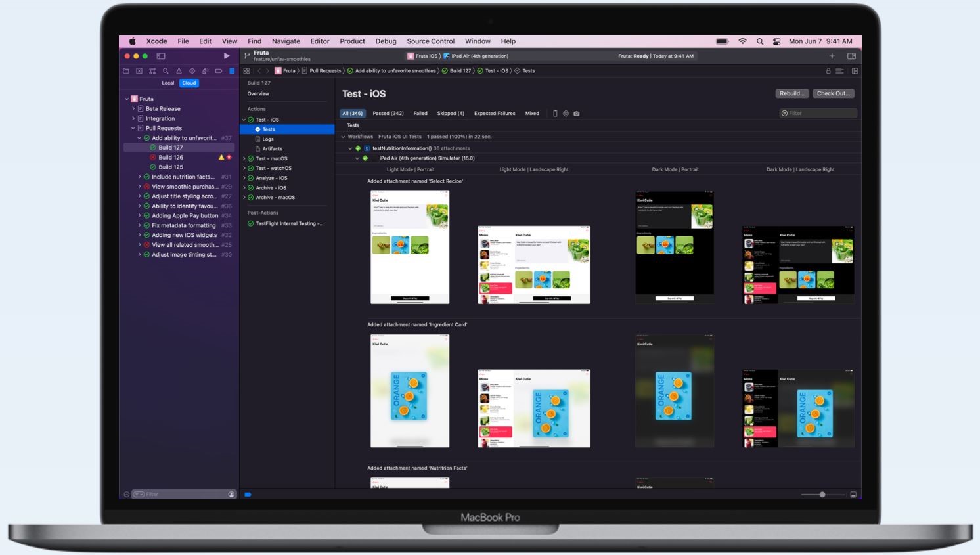Open TestFlight Internal Testing post-action
980x555 pixels.
(x=286, y=223)
